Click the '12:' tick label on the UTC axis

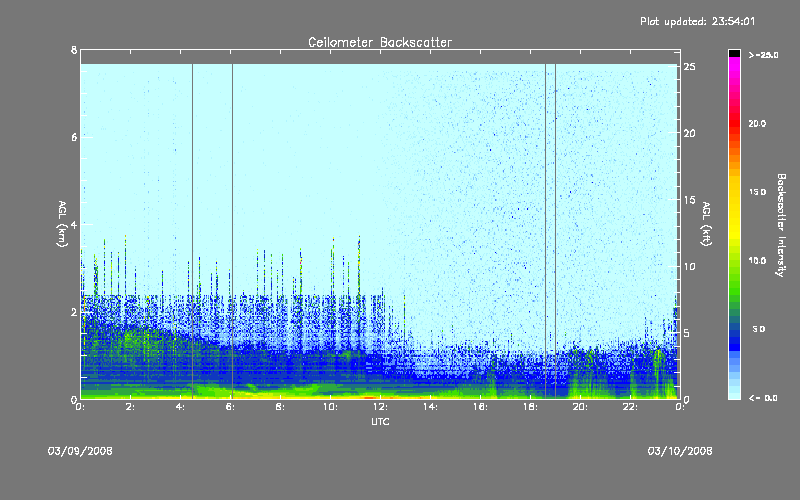pos(380,407)
